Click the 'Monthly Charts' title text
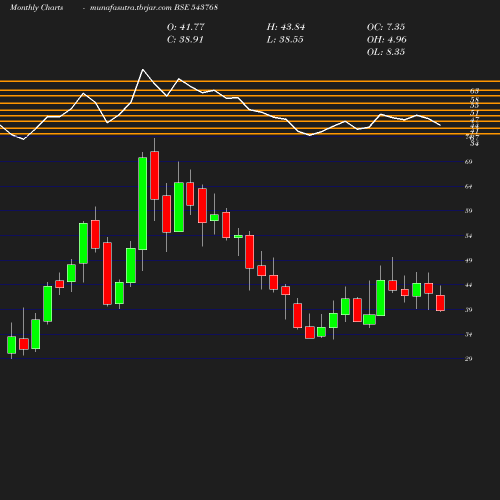 (36, 7)
